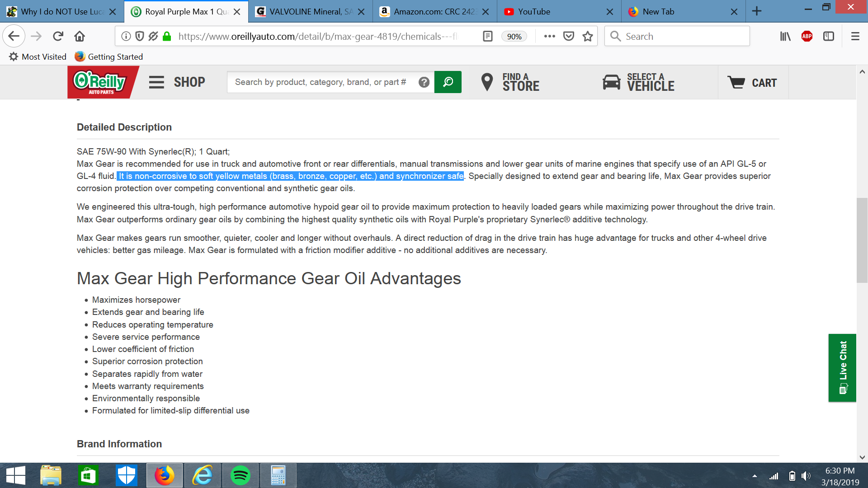Open Adblock Plus extension icon
Screen dimensions: 868x488
(x=807, y=36)
